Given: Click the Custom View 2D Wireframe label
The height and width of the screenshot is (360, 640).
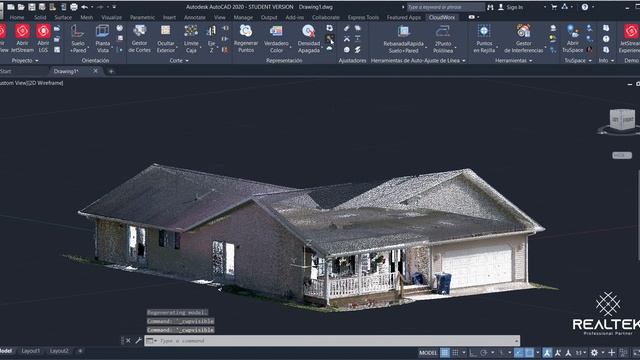Looking at the screenshot, I should pos(31,83).
